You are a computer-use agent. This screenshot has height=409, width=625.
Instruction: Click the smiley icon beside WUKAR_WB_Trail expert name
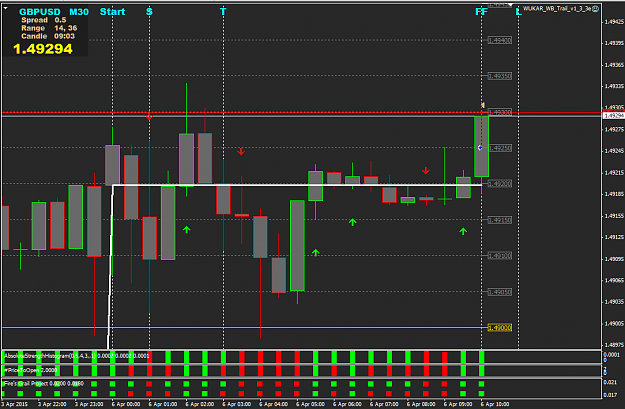click(x=596, y=8)
